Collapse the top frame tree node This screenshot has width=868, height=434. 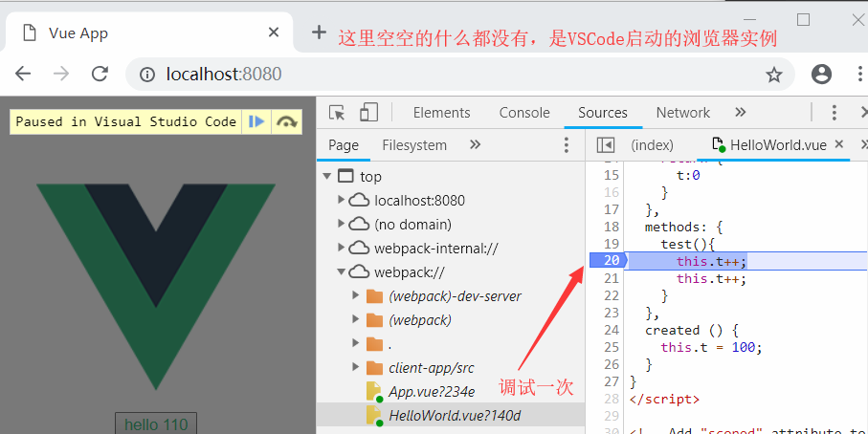click(x=326, y=176)
